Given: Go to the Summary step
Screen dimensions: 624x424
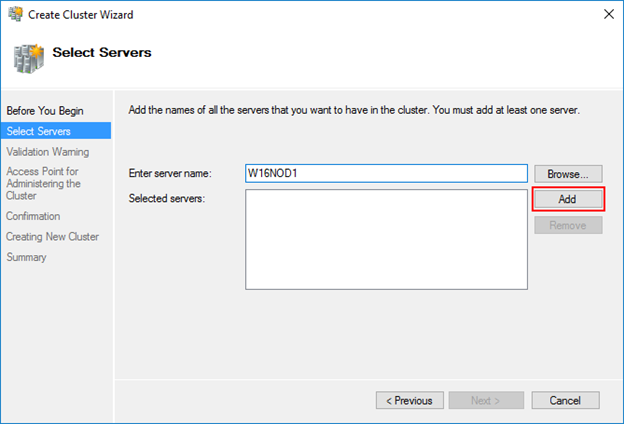Looking at the screenshot, I should coord(26,257).
